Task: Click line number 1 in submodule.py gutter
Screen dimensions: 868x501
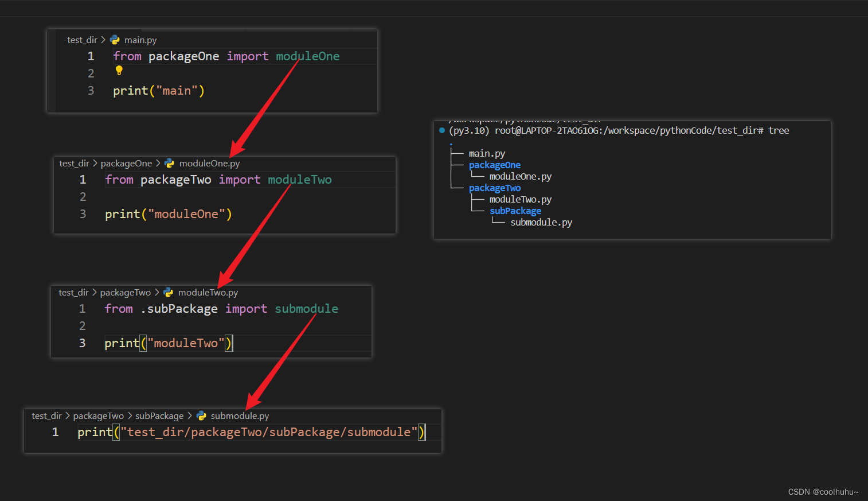Action: (55, 432)
